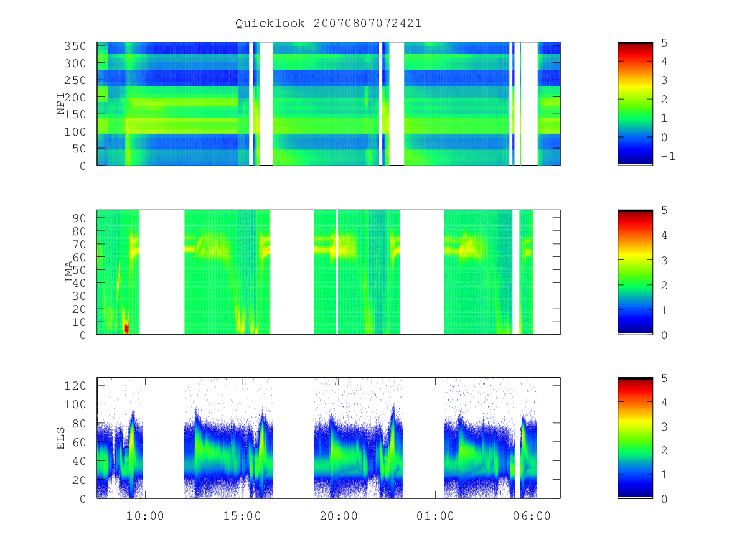Click the 01:00 time tick label
The image size is (747, 560).
[435, 516]
